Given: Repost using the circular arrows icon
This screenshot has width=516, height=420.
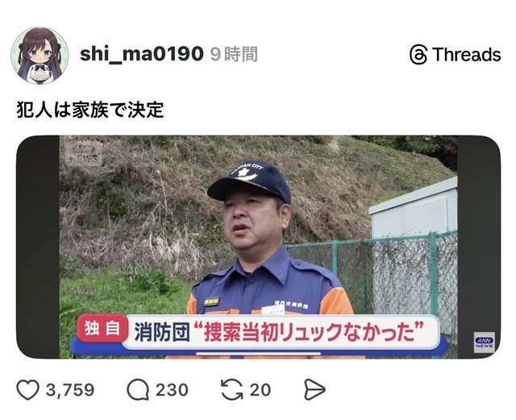Looking at the screenshot, I should point(231,389).
